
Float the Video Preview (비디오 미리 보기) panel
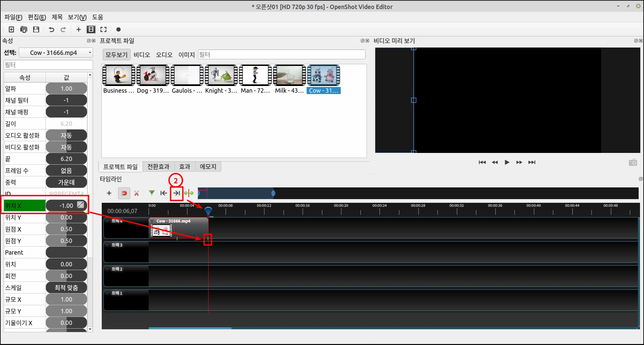(x=636, y=40)
